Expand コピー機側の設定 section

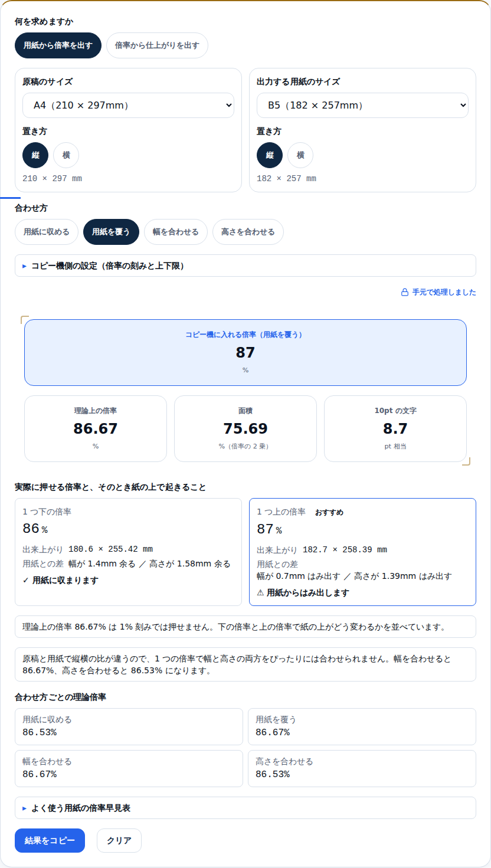[x=245, y=266]
